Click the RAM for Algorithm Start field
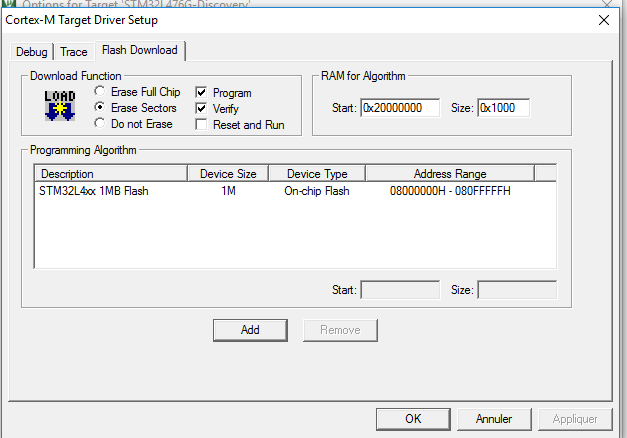627x438 pixels. point(400,108)
